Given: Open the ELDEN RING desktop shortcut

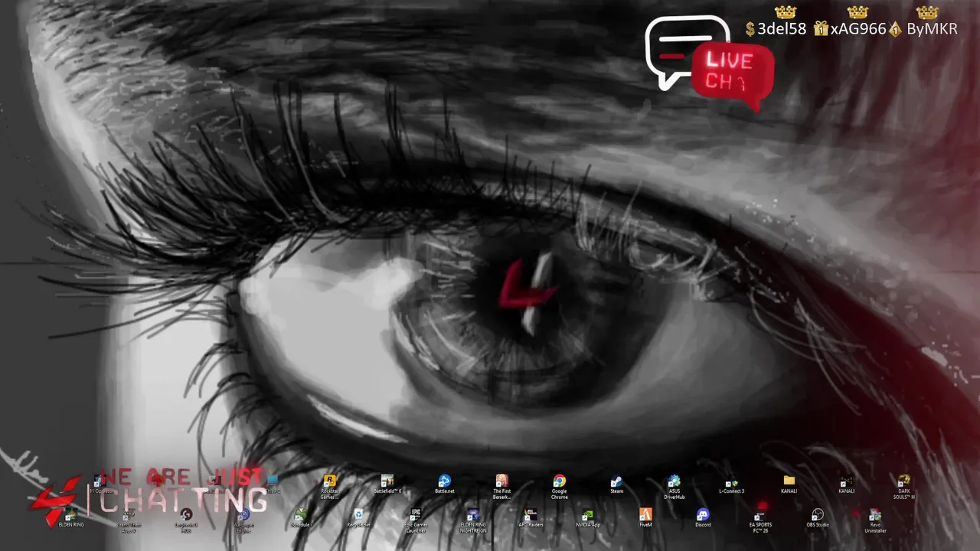Looking at the screenshot, I should pos(70,518).
